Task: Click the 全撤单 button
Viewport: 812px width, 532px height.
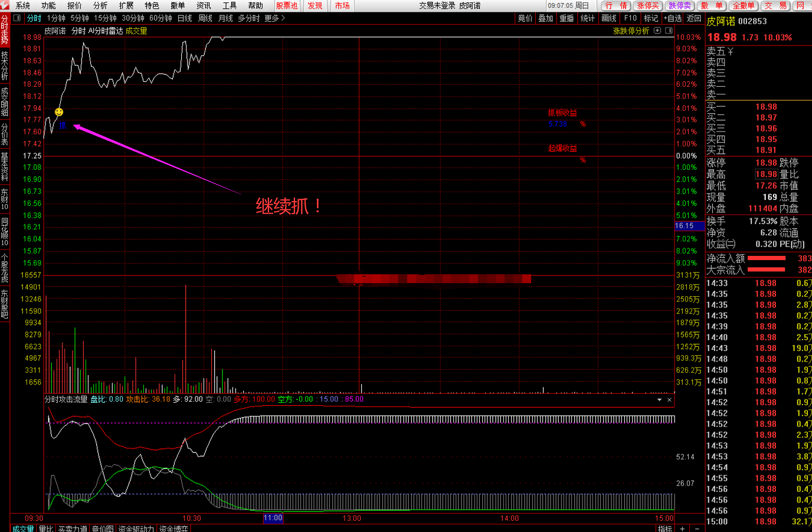Action: 743,5
